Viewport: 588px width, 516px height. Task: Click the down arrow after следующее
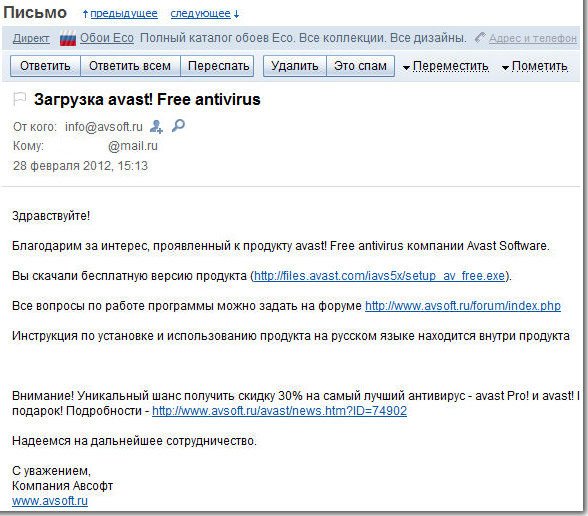point(236,15)
